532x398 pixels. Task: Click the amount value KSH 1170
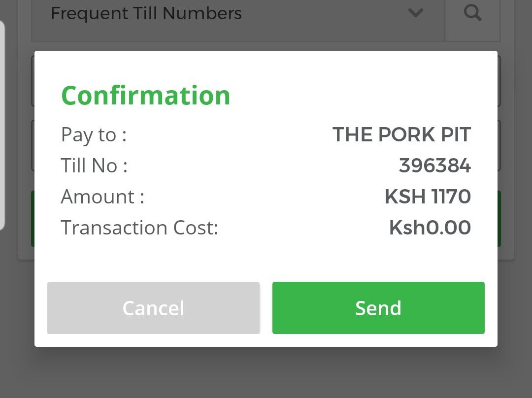coord(428,197)
